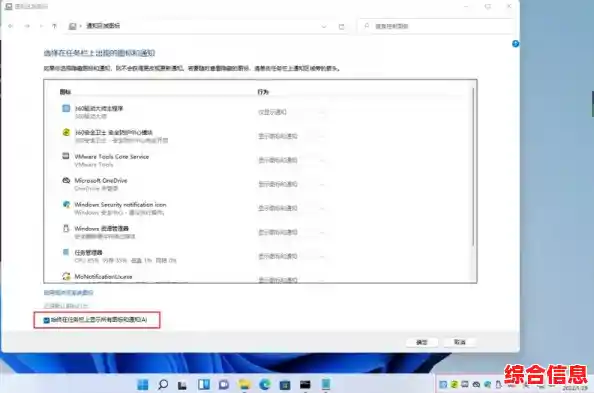Open the Windows Start menu
Image resolution: width=594 pixels, height=393 pixels.
(143, 385)
